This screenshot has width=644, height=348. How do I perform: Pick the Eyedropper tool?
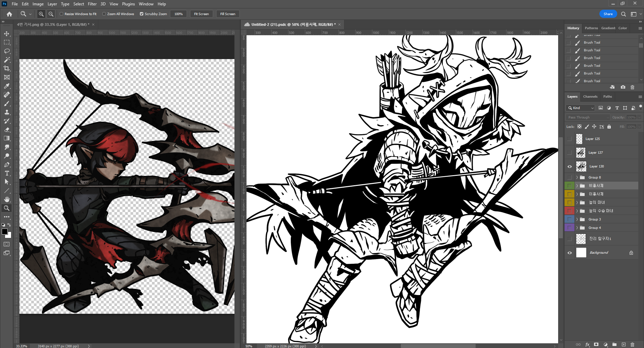pyautogui.click(x=7, y=86)
